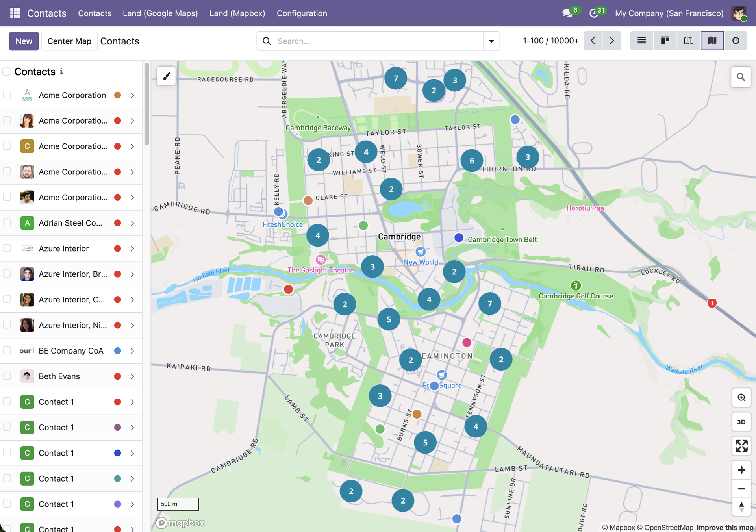Open the Land (Mapbox) menu

click(x=237, y=13)
